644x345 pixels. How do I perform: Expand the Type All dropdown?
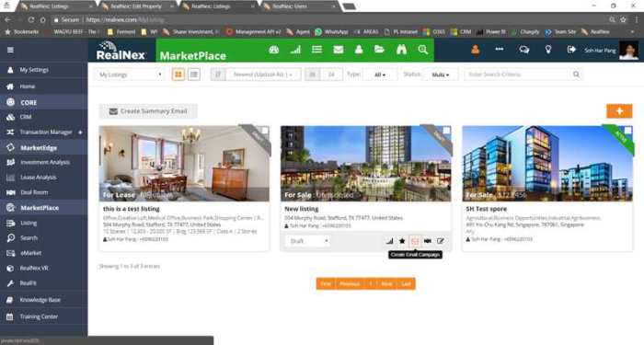pos(380,75)
